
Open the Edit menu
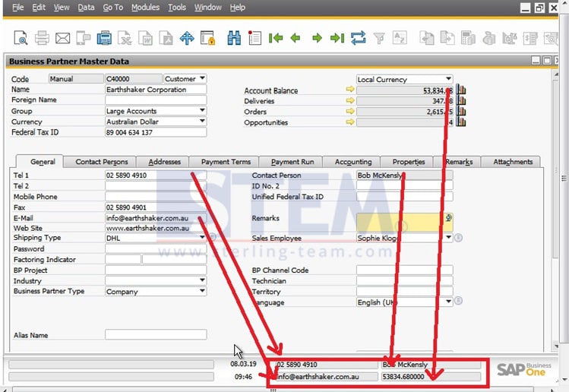pyautogui.click(x=39, y=8)
